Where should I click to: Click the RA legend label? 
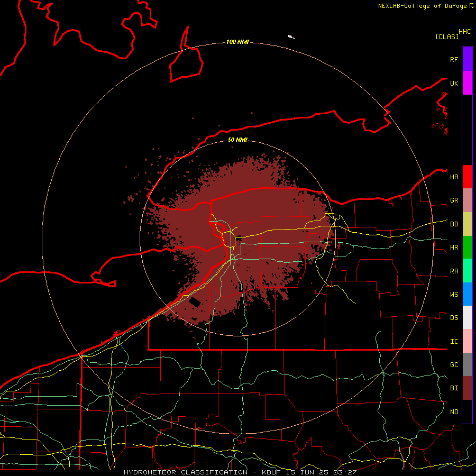pos(454,271)
